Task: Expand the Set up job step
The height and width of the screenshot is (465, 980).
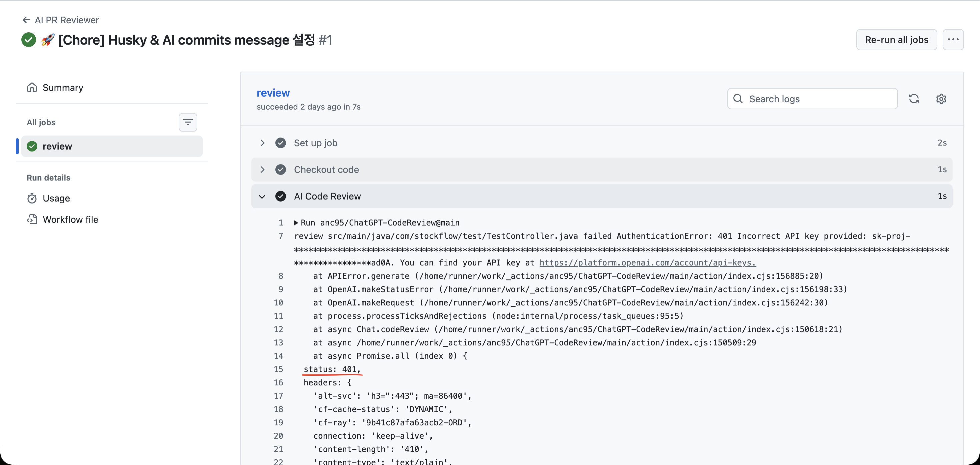Action: click(602, 143)
